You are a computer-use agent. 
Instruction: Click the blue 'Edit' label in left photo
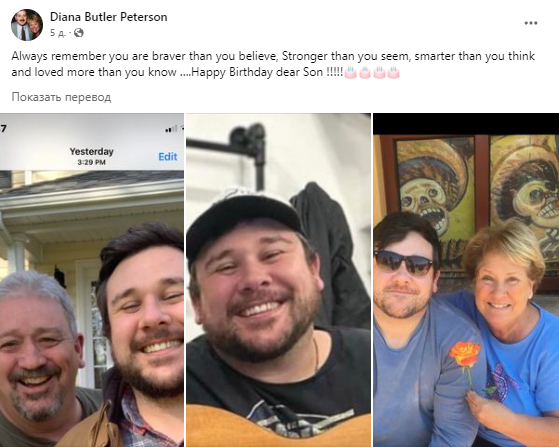(x=168, y=156)
